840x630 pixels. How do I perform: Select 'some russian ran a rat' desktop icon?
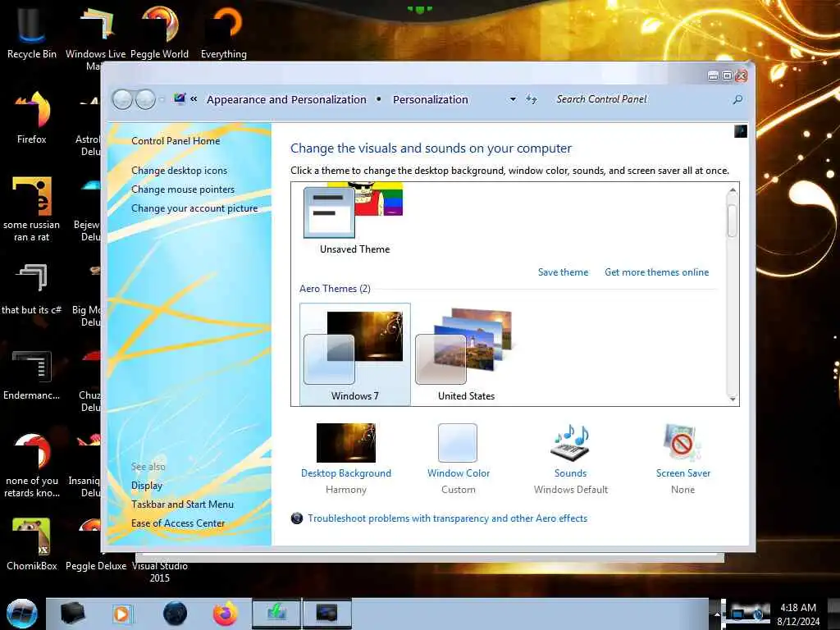(32, 209)
